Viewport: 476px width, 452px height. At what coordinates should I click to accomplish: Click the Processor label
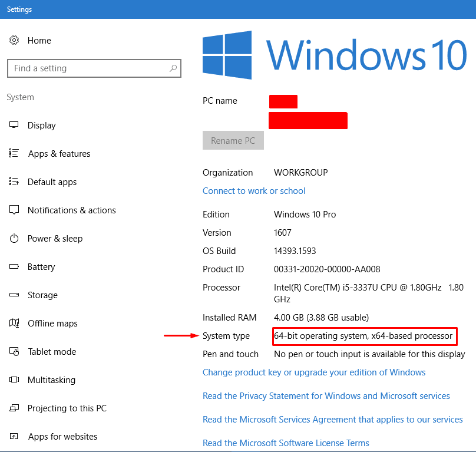coord(222,288)
